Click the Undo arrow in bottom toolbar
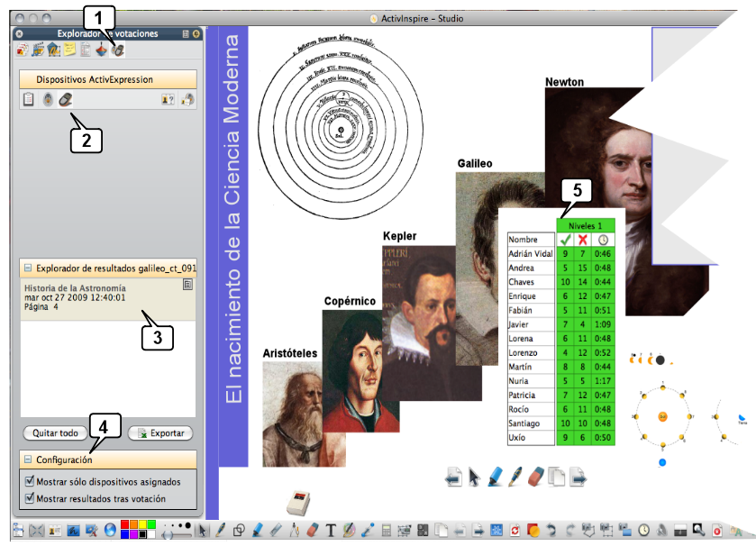 (552, 532)
